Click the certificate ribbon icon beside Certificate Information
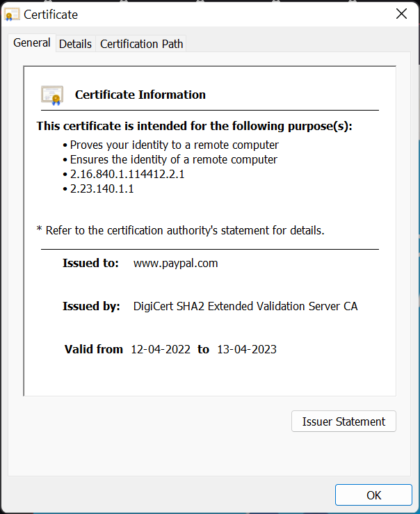This screenshot has width=420, height=514. click(52, 95)
